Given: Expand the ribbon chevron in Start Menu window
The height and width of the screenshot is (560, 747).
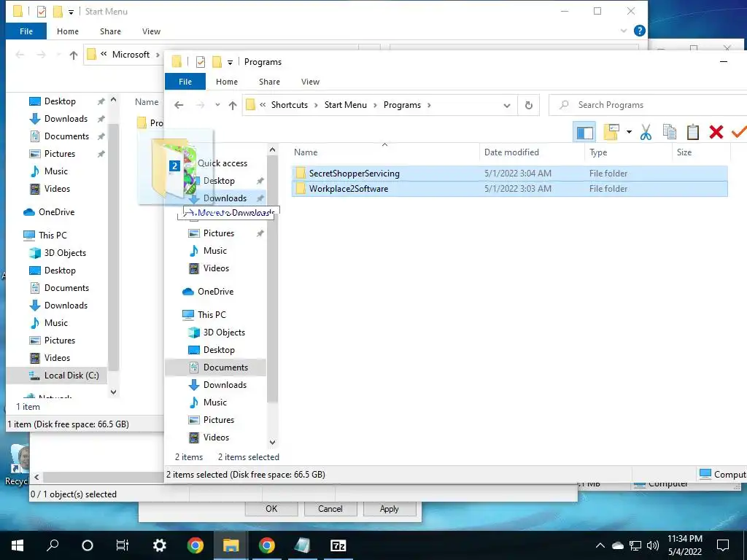Looking at the screenshot, I should click(x=624, y=31).
